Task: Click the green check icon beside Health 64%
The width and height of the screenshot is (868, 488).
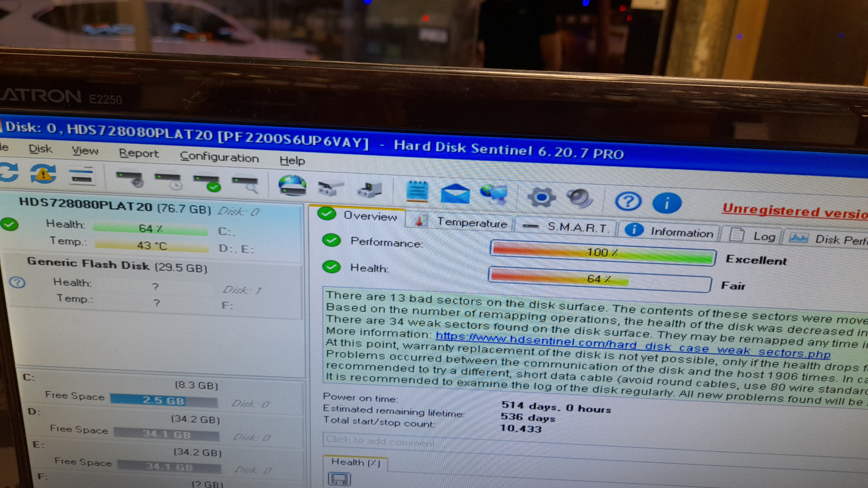Action: [332, 267]
